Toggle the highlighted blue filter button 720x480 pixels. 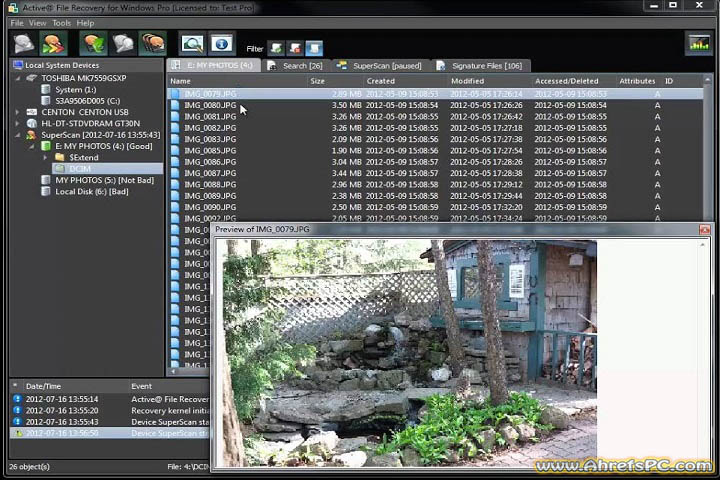pos(314,48)
